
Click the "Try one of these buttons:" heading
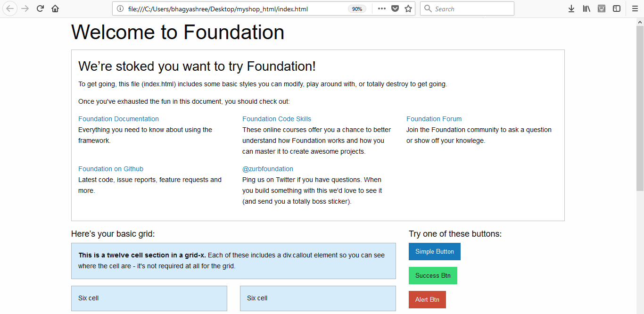(x=455, y=234)
